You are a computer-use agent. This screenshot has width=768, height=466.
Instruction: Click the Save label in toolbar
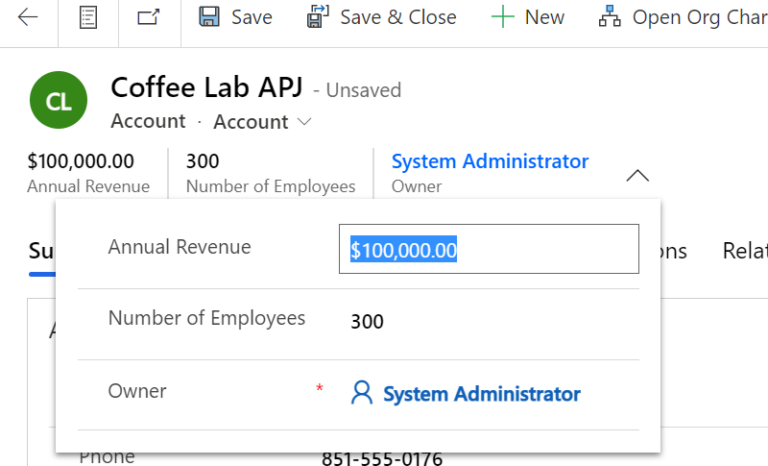coord(252,17)
